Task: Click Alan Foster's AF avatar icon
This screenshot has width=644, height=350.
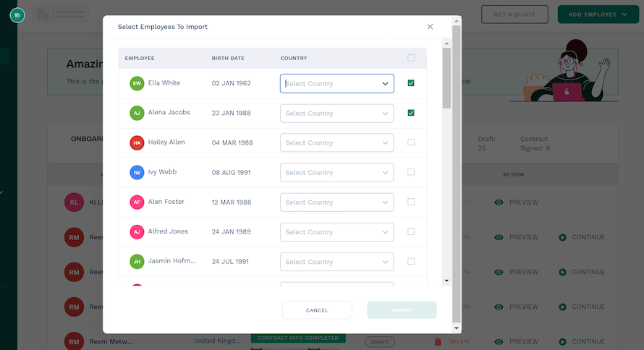Action: click(x=137, y=202)
